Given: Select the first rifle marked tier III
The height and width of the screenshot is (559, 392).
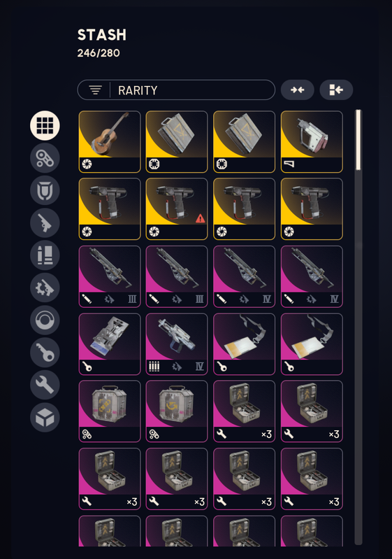Looking at the screenshot, I should pos(110,276).
